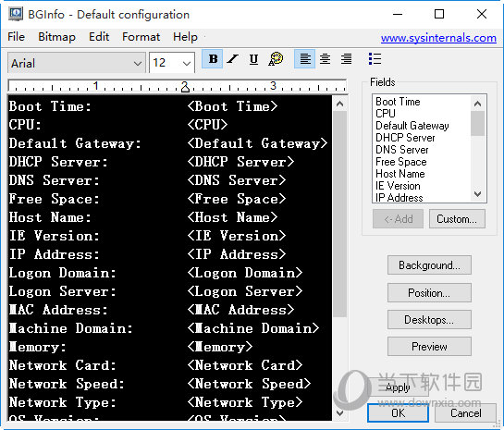
Task: Open the Position... settings
Action: coord(429,293)
